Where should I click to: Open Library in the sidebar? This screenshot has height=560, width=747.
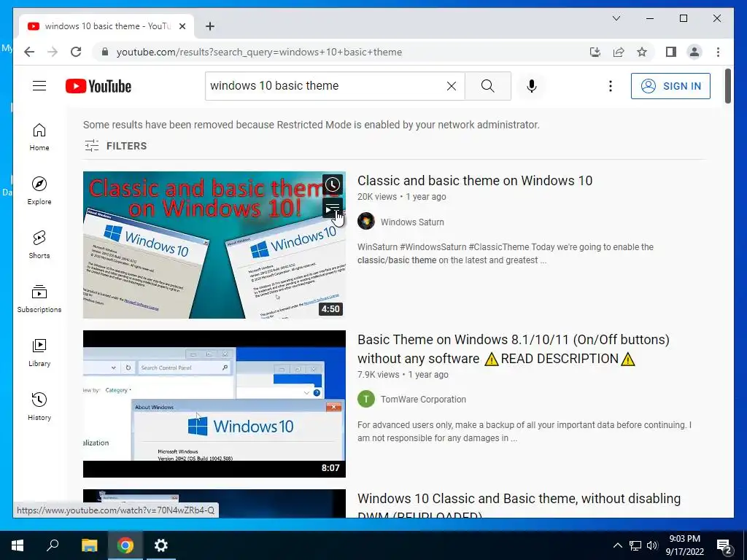[39, 352]
